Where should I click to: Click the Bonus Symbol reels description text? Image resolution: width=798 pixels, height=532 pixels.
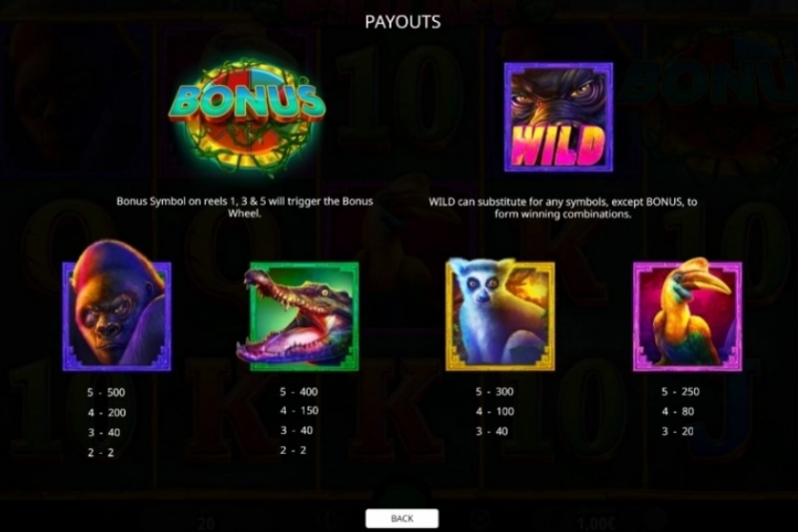pyautogui.click(x=245, y=207)
